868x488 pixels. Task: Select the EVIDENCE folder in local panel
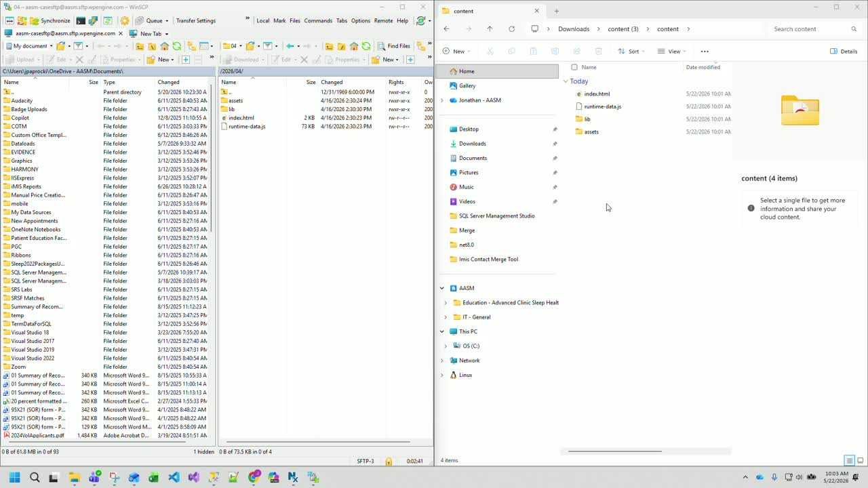click(x=23, y=152)
